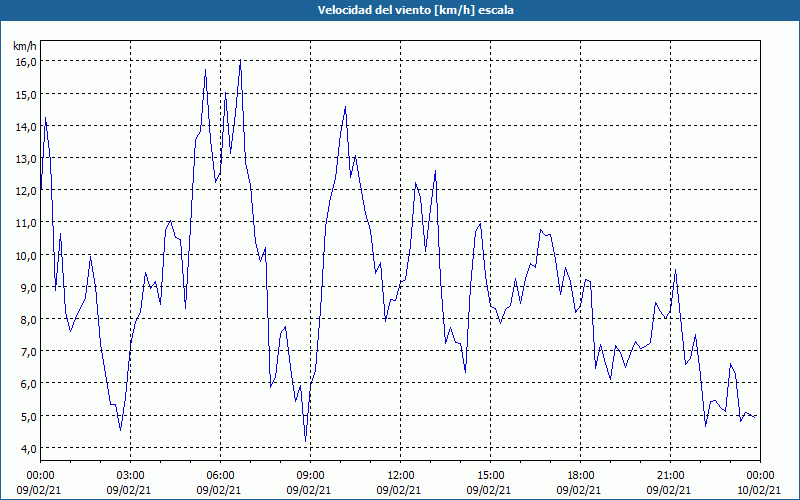Select the 14,0 y-axis tick label
This screenshot has height=500, width=800.
point(26,127)
